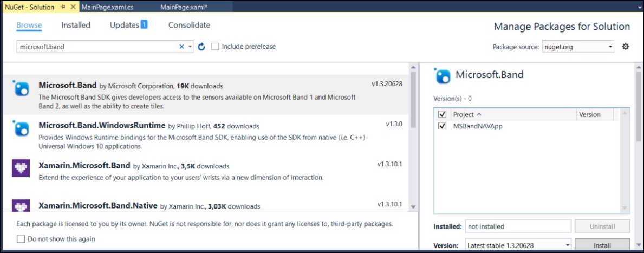This screenshot has width=644, height=253.
Task: Check Do not show this again
Action: (21, 238)
